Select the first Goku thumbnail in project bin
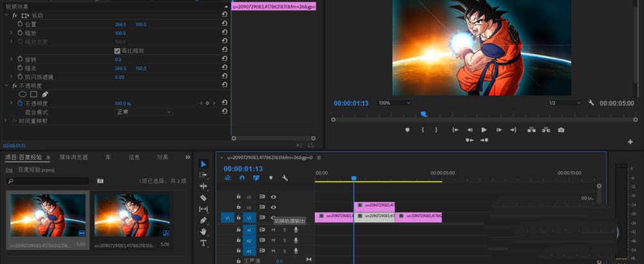The width and height of the screenshot is (644, 264). (47, 215)
